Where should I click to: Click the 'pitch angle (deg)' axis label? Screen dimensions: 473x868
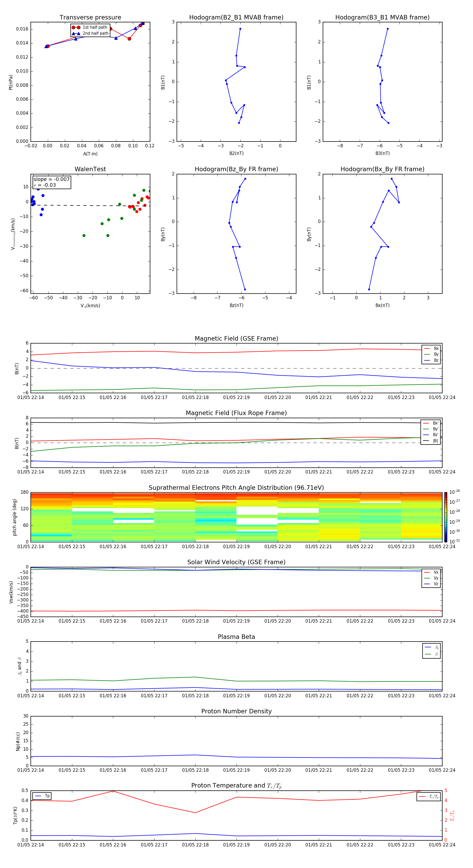pos(15,517)
